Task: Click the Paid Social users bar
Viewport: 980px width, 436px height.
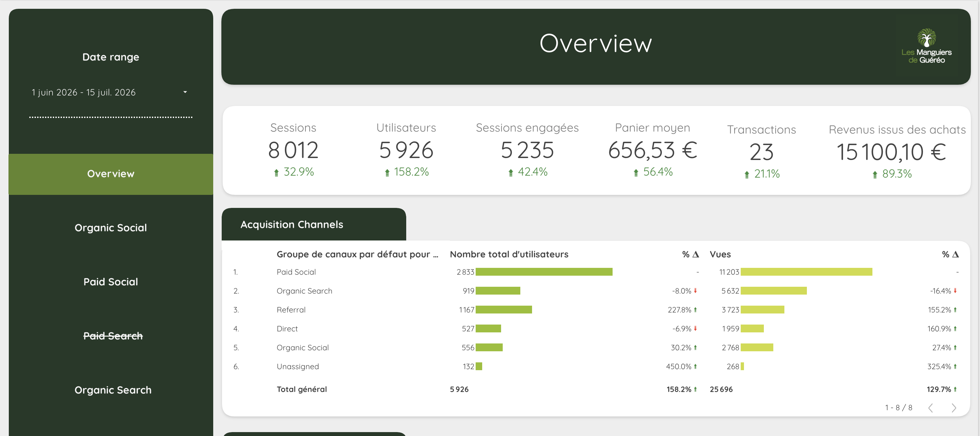Action: point(544,272)
